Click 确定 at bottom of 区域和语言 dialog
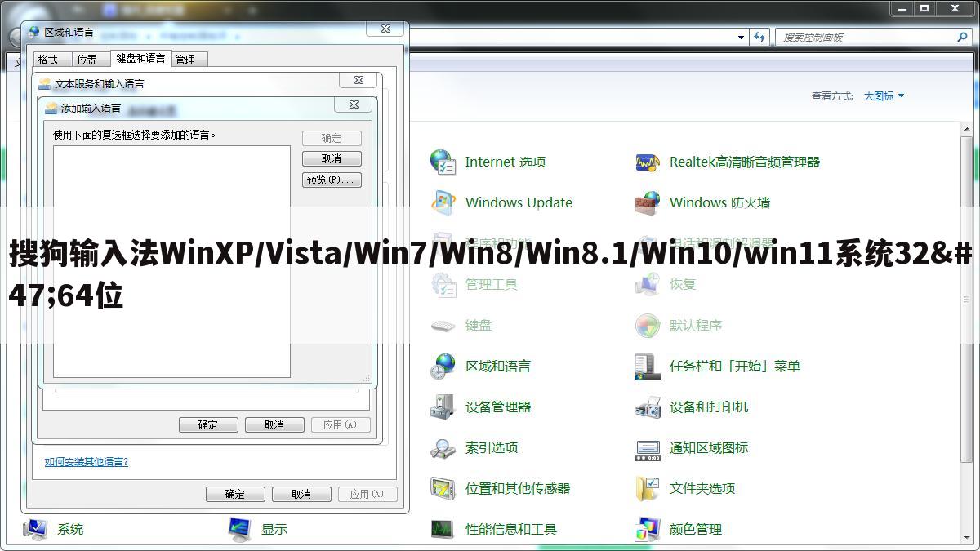The image size is (980, 551). (x=235, y=494)
